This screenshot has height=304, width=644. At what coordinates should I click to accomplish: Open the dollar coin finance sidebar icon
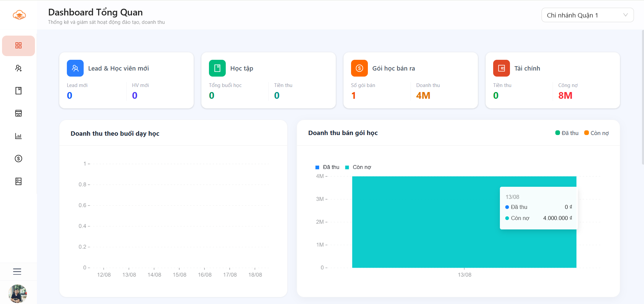pos(18,159)
